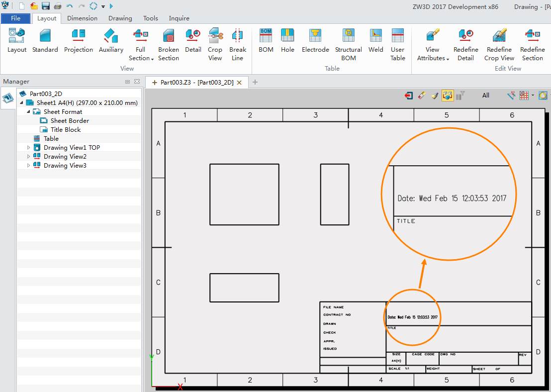Create a User Table

[x=398, y=36]
